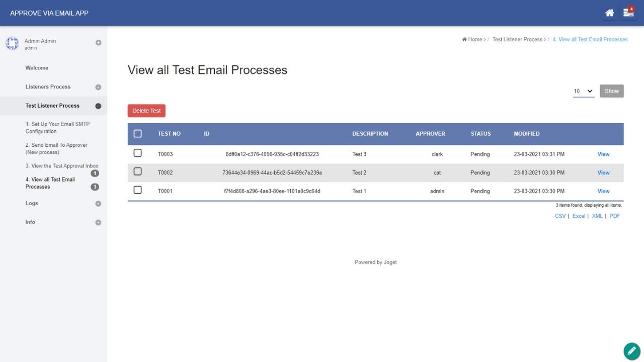Check the box for row T0003

[138, 153]
